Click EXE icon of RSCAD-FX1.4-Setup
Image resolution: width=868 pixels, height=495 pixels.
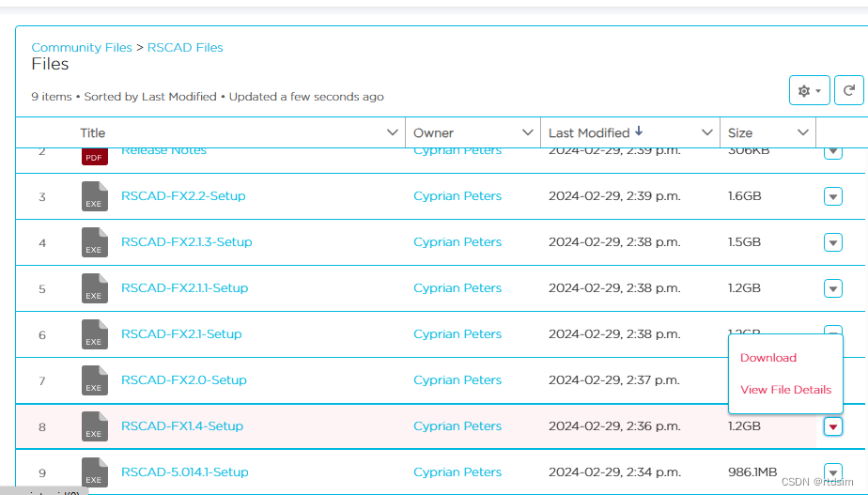point(94,425)
